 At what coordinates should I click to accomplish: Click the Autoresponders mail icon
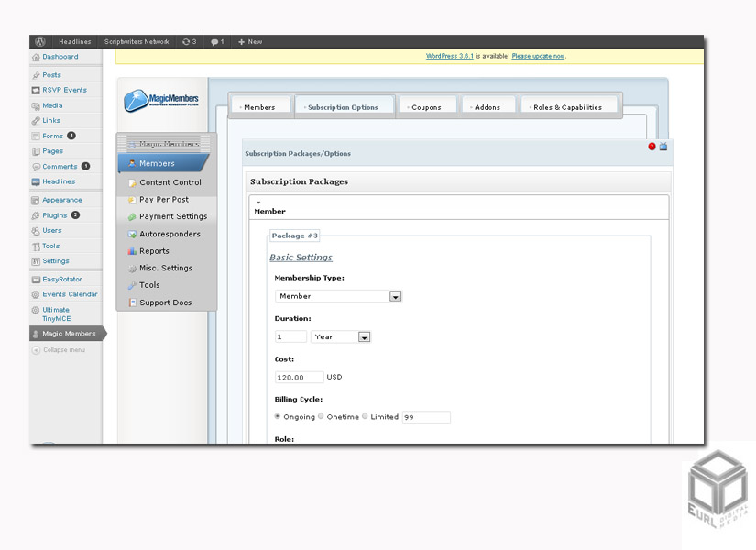[x=132, y=235]
